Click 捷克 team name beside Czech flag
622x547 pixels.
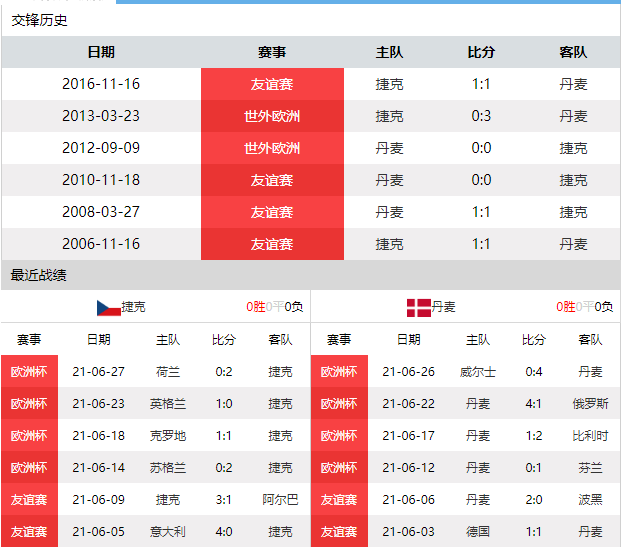pos(133,307)
